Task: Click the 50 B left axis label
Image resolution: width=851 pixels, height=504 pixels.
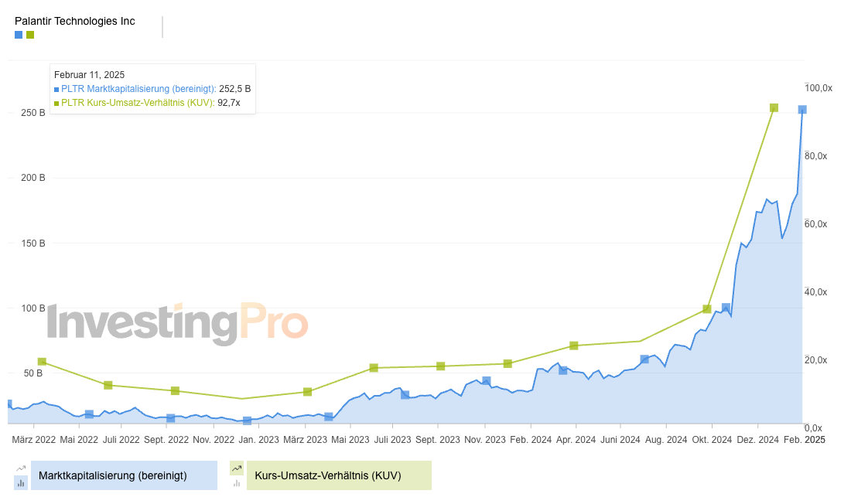Action: click(x=33, y=373)
